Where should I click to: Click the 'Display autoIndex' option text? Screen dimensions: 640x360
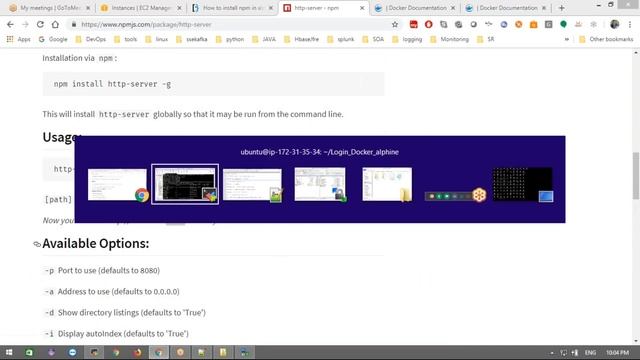(x=123, y=333)
